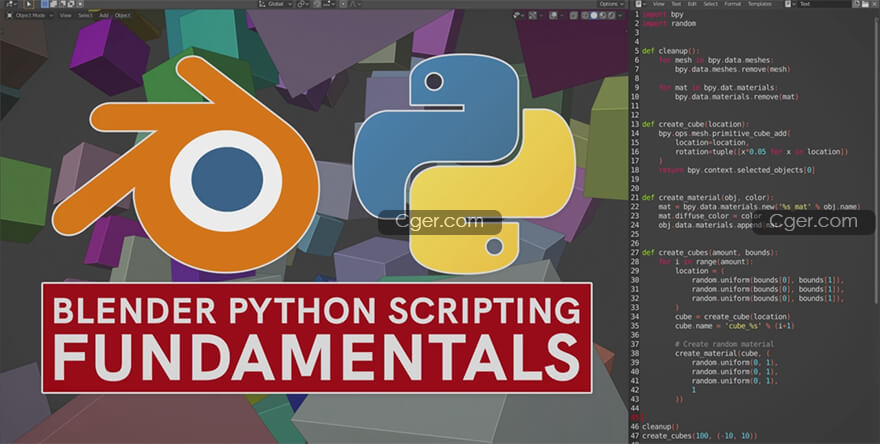Image resolution: width=880 pixels, height=444 pixels.
Task: Click the '# Create random material' comment line
Action: [x=725, y=344]
